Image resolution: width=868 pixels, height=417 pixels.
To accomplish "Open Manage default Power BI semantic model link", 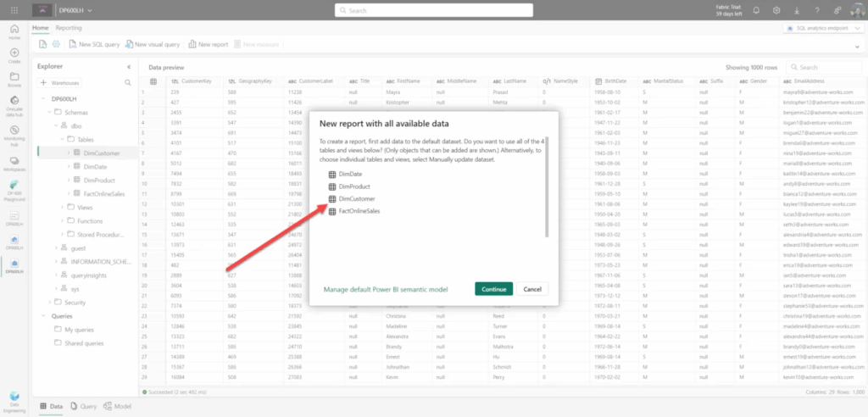I will point(386,290).
